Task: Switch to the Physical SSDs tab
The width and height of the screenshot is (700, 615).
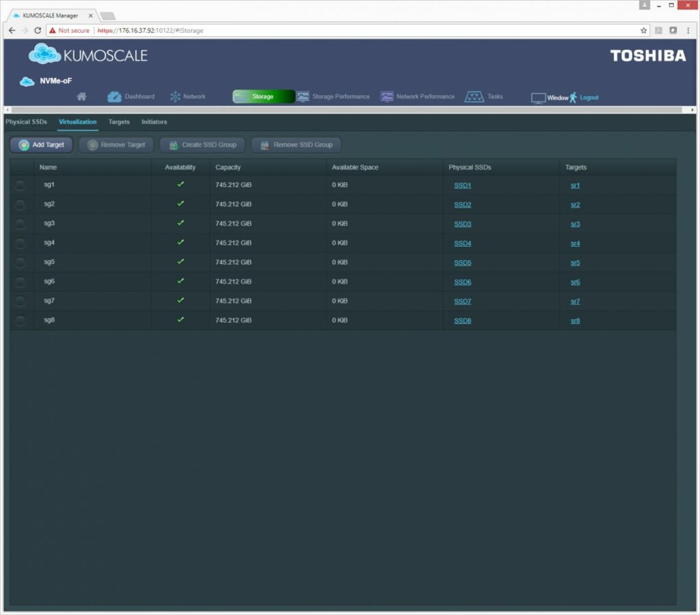Action: (x=27, y=122)
